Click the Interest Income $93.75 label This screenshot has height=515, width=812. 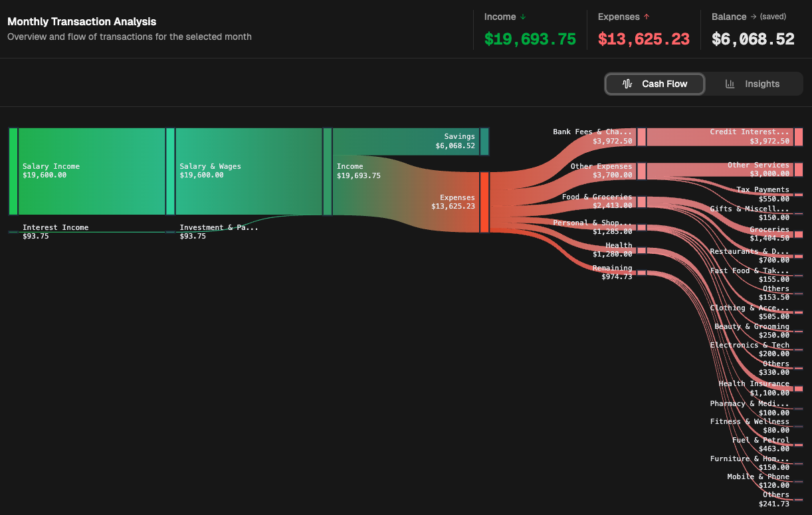pos(55,231)
